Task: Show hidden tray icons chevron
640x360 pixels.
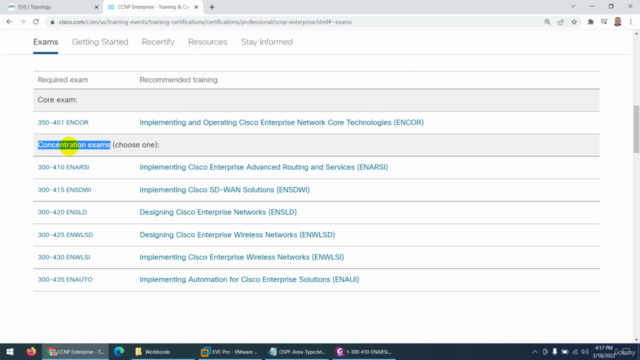Action: tap(535, 352)
